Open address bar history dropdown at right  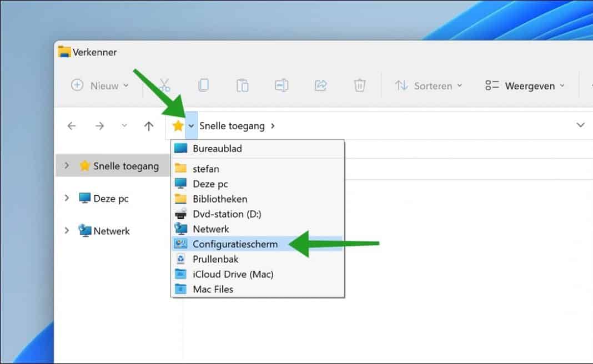click(580, 125)
